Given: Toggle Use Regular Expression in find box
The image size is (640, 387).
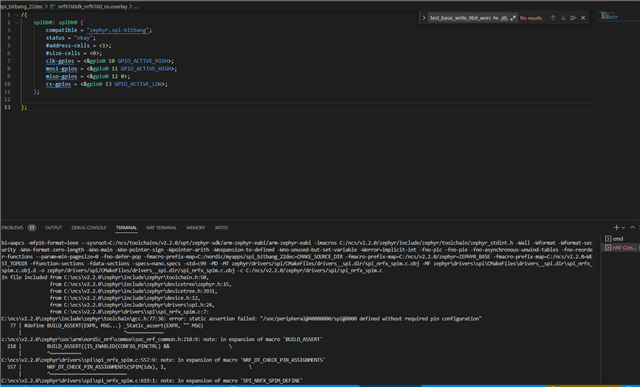Looking at the screenshot, I should coord(513,18).
